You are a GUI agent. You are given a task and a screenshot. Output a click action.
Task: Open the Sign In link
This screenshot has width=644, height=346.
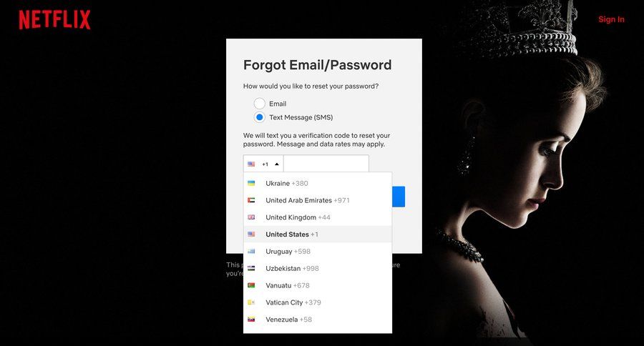tap(611, 19)
